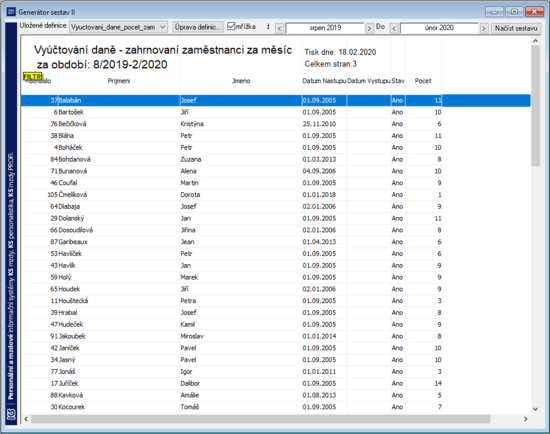The image size is (550, 434).
Task: Toggle the mřížka checkbox
Action: (231, 26)
